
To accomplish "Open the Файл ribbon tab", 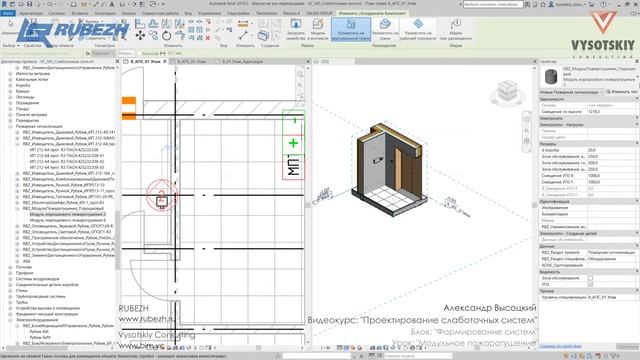I will [x=7, y=13].
